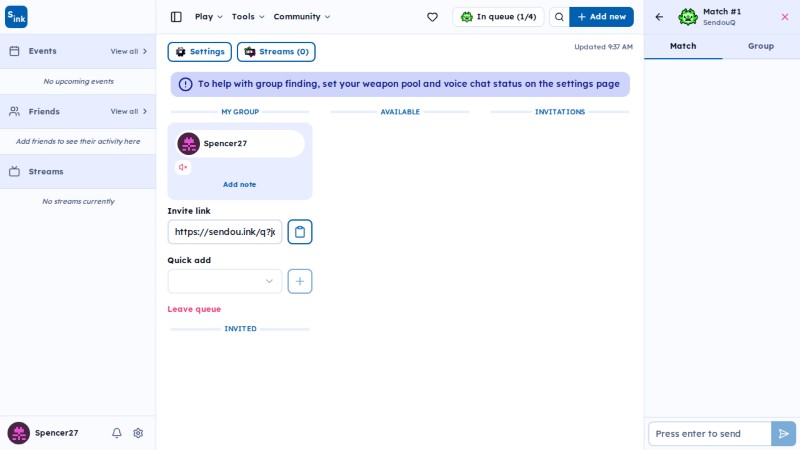800x450 pixels.
Task: Switch to the Group tab
Action: [x=761, y=46]
